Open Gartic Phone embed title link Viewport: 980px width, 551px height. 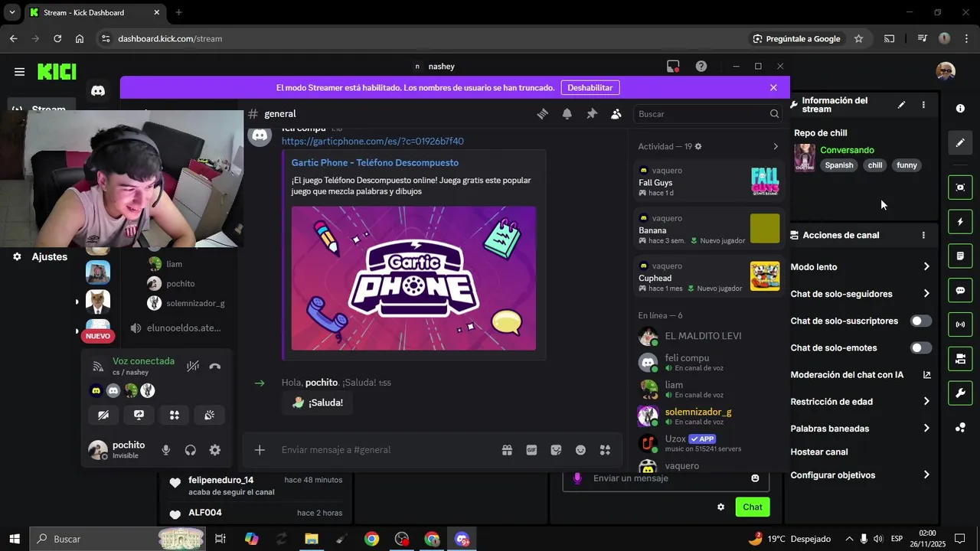coord(374,163)
